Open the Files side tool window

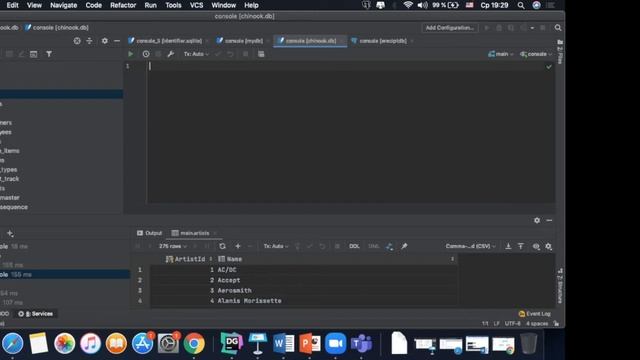(560, 51)
